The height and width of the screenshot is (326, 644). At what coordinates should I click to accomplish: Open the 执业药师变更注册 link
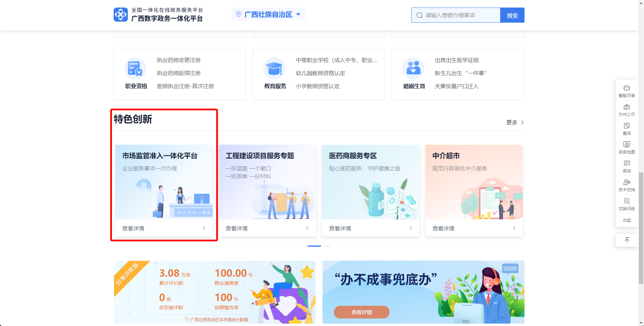tap(179, 60)
